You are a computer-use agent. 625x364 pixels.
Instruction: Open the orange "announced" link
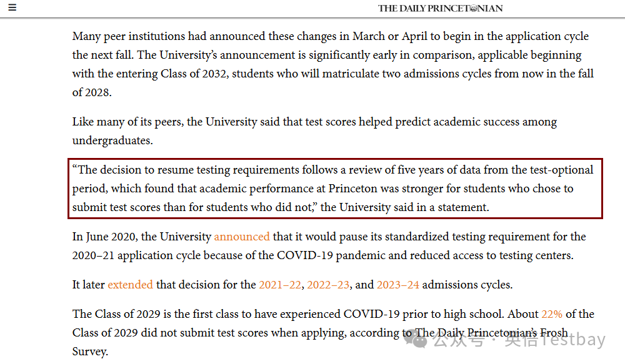[x=242, y=237]
